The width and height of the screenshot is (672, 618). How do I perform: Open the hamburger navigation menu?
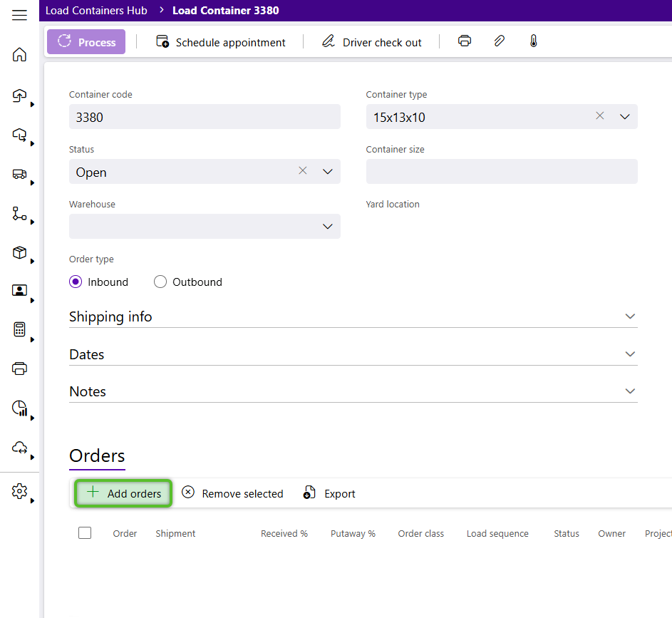point(19,15)
